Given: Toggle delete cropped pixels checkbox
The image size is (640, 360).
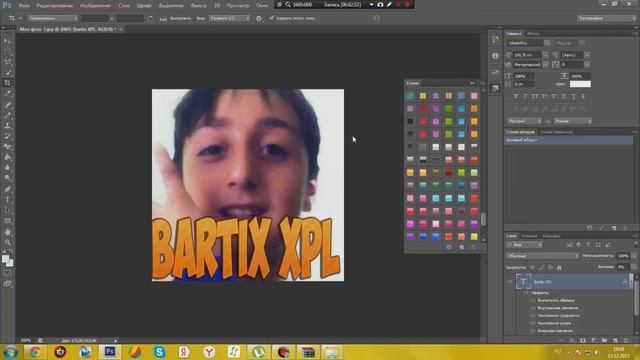Looking at the screenshot, I should pyautogui.click(x=272, y=18).
